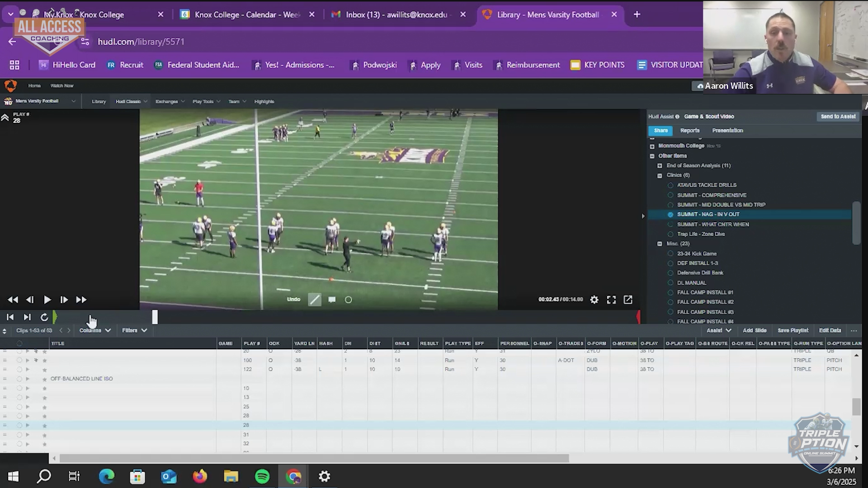Collapse Other Items tree node
The height and width of the screenshot is (488, 868).
tap(652, 156)
